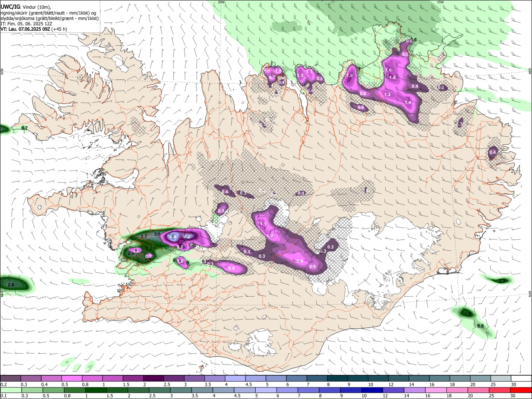Click the '0.2' label in the upper legend row
The image size is (532, 399).
(3, 384)
